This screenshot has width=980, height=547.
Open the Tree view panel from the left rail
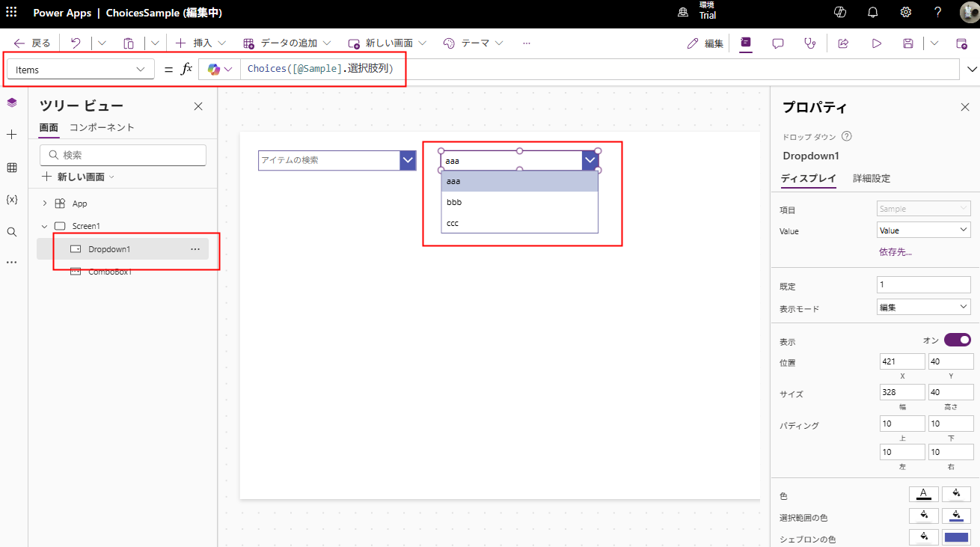[x=10, y=102]
